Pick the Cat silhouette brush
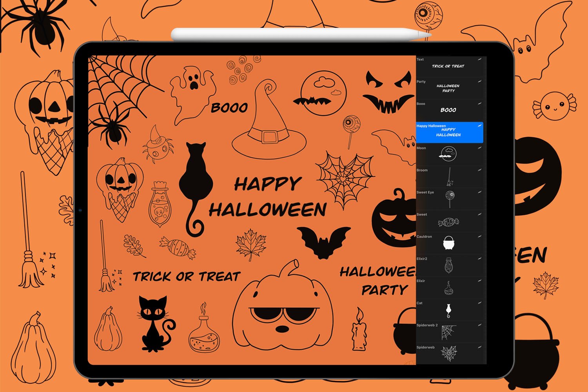This screenshot has width=588, height=392. pyautogui.click(x=449, y=309)
